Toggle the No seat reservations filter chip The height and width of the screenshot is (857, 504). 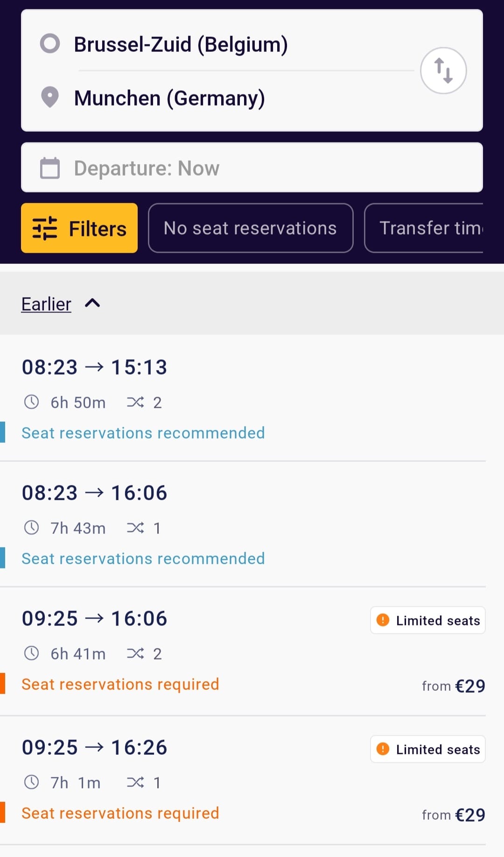pos(251,228)
